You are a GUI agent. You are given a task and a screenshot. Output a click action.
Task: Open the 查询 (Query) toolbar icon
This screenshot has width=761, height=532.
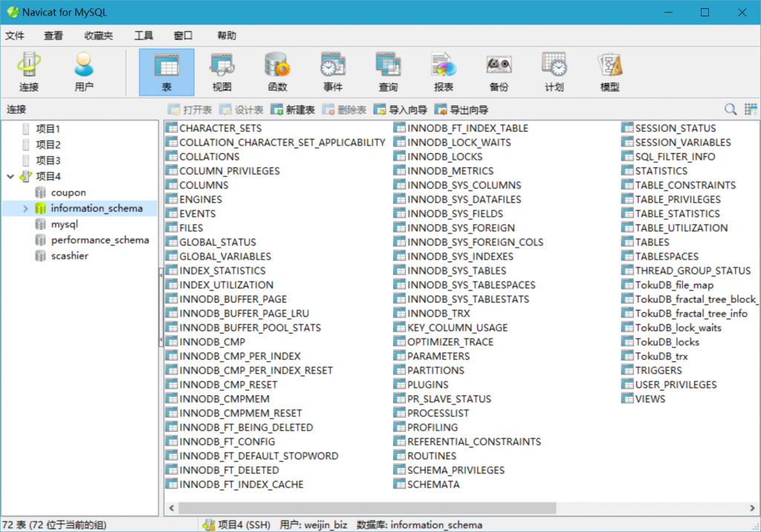tap(388, 72)
